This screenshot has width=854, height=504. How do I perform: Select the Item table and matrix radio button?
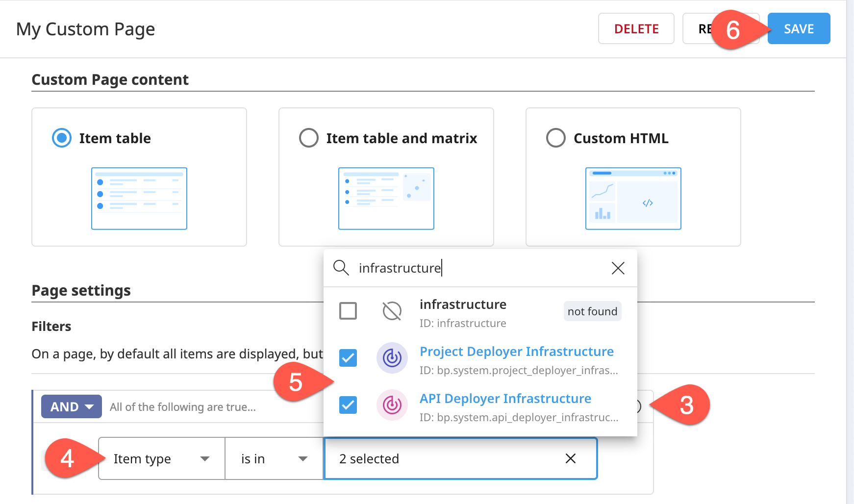pos(308,138)
